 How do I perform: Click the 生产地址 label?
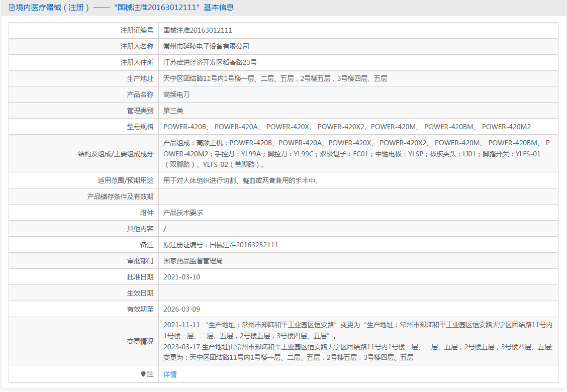(140, 78)
